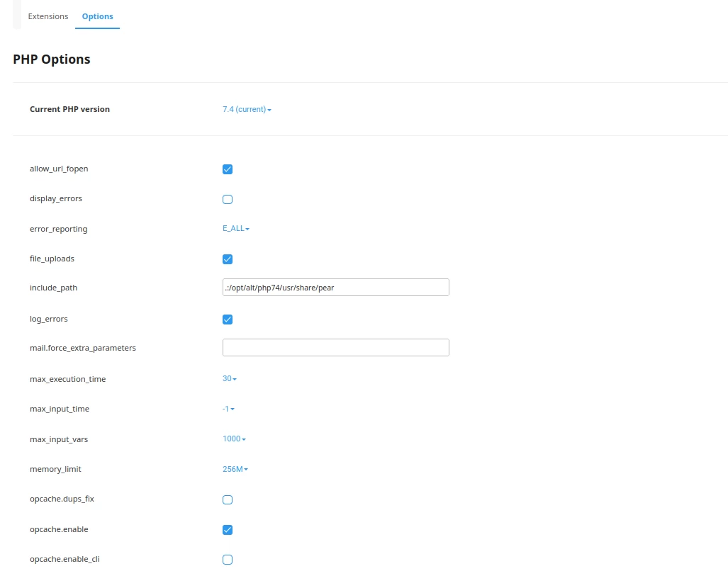Viewport: 728px width, 571px height.
Task: Open the max_input_time dropdown
Action: 228,409
